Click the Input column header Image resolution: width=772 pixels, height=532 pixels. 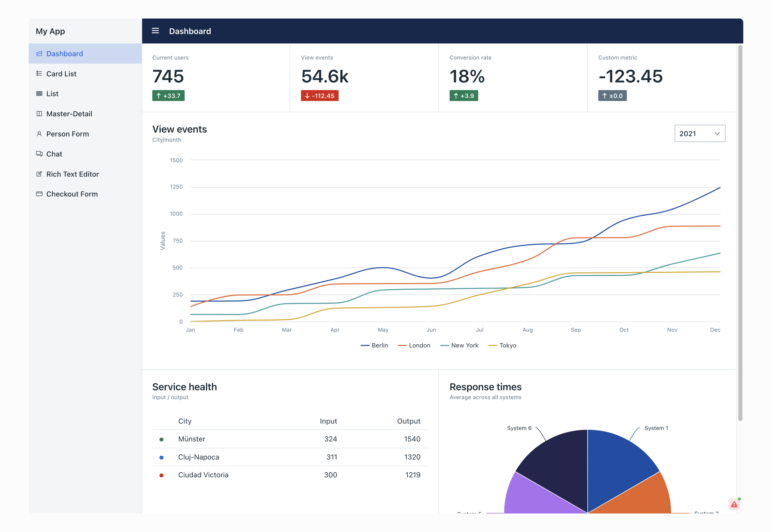328,421
